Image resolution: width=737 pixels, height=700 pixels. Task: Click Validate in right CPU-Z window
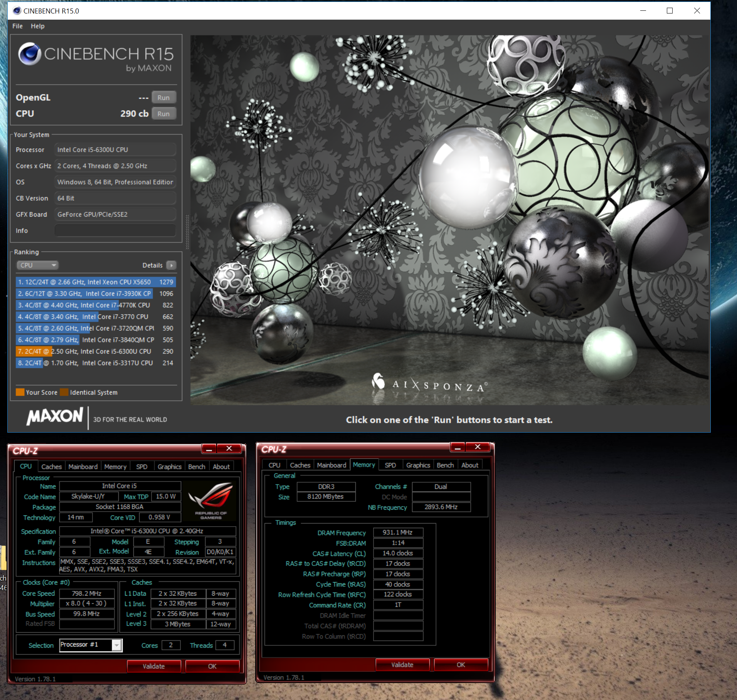[402, 665]
